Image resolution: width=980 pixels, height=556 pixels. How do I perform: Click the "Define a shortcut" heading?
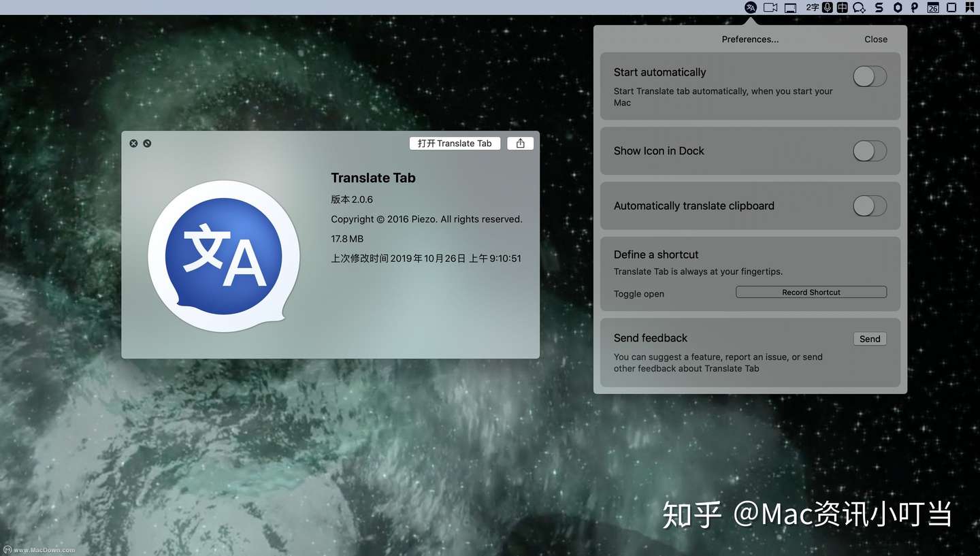pos(656,255)
